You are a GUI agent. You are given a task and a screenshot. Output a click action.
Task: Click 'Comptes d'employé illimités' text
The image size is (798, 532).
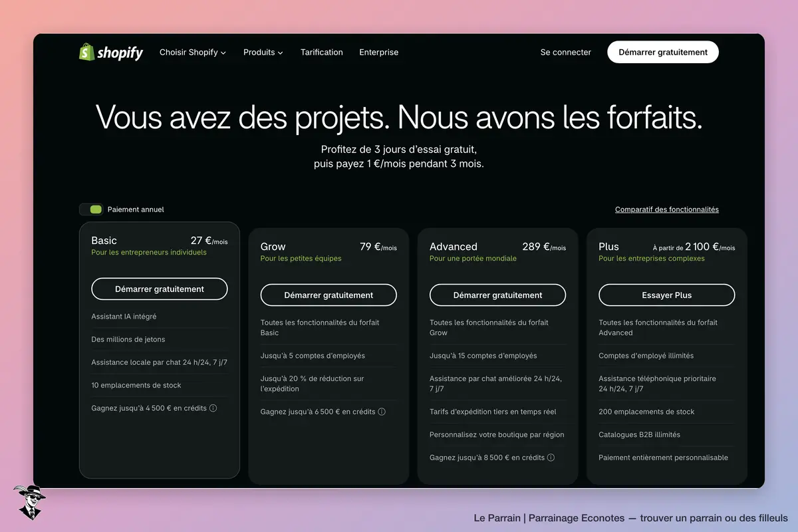(x=646, y=356)
